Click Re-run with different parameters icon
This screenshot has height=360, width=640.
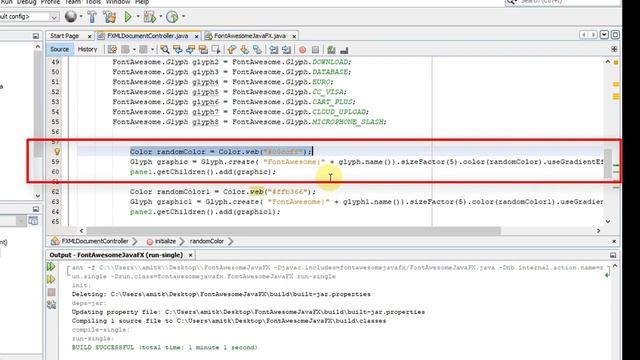click(x=51, y=280)
